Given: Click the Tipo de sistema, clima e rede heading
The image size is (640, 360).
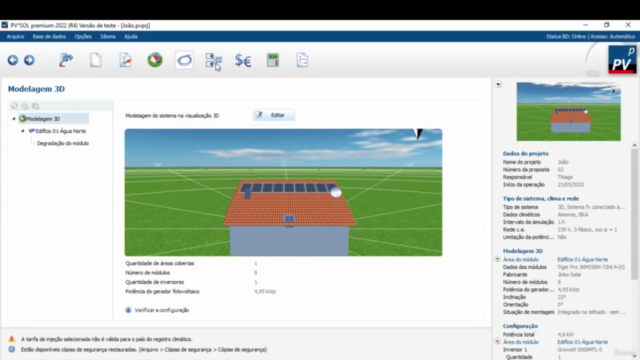Looking at the screenshot, I should tap(541, 198).
